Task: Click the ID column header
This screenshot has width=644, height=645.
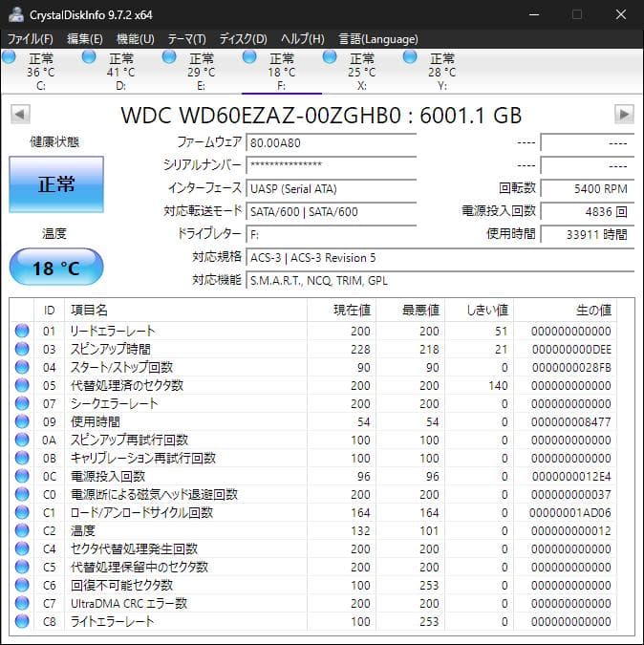Action: click(x=49, y=311)
